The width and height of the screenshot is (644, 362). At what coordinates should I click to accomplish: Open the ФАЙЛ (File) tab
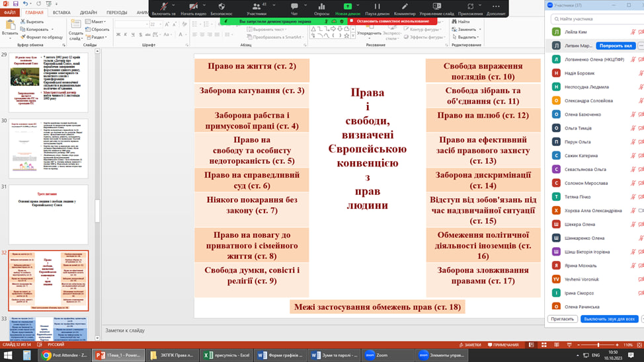click(x=9, y=13)
